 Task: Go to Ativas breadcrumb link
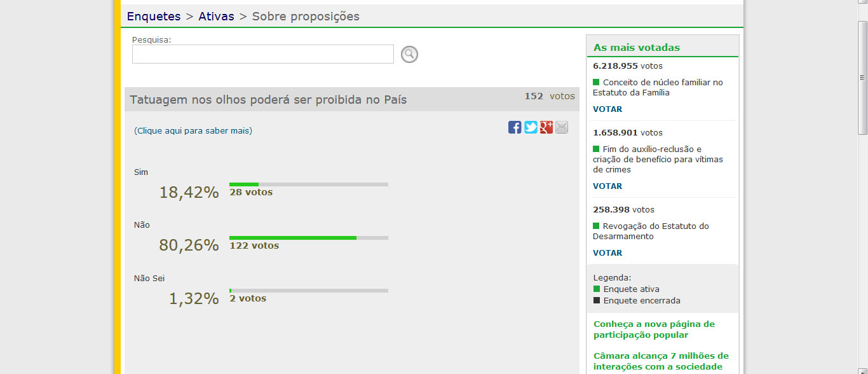(x=216, y=17)
